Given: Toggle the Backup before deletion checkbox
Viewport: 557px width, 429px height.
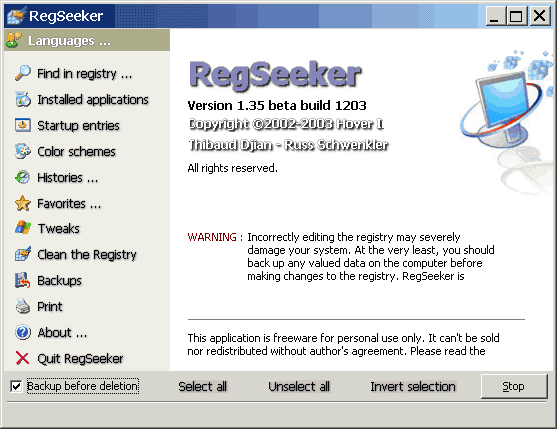Looking at the screenshot, I should (16, 386).
